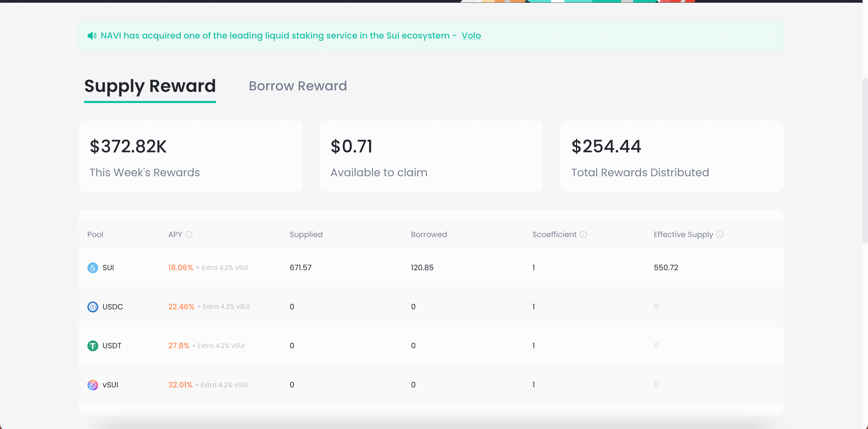Click the USDT 27.8% APY value
This screenshot has width=868, height=429.
pos(179,346)
